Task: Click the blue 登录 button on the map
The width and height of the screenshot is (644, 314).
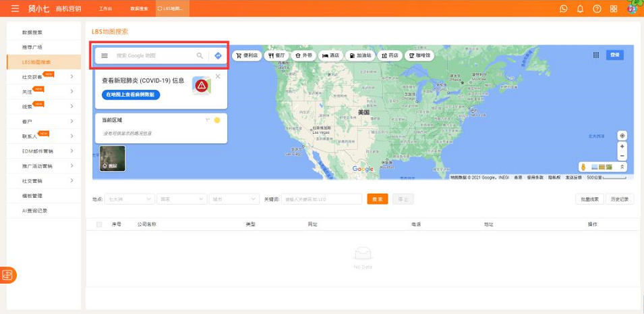Action: click(x=615, y=55)
